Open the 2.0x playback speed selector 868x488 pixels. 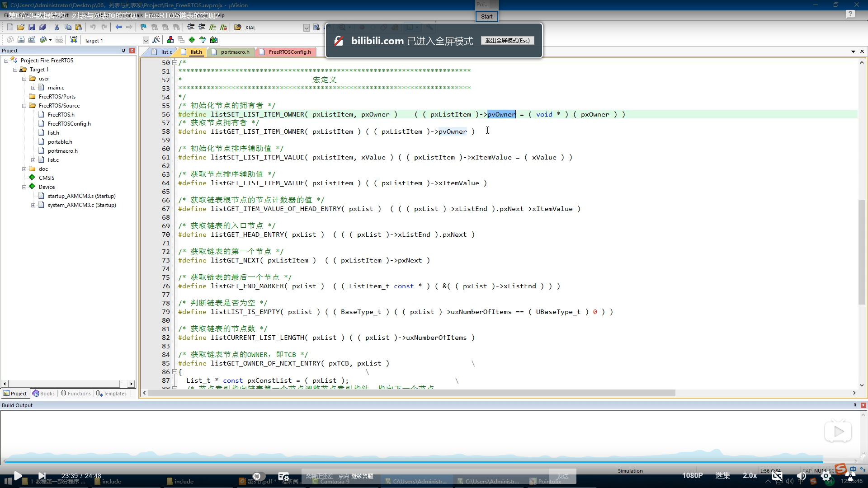pyautogui.click(x=750, y=475)
